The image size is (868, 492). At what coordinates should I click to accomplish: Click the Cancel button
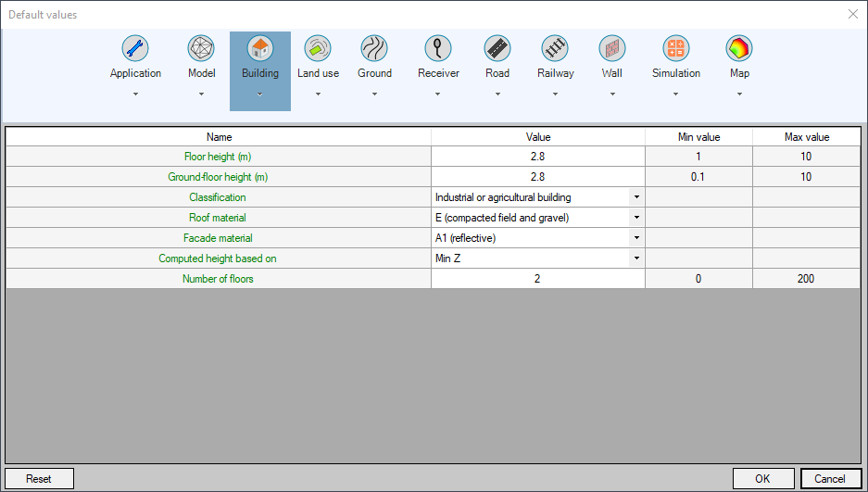coord(830,479)
